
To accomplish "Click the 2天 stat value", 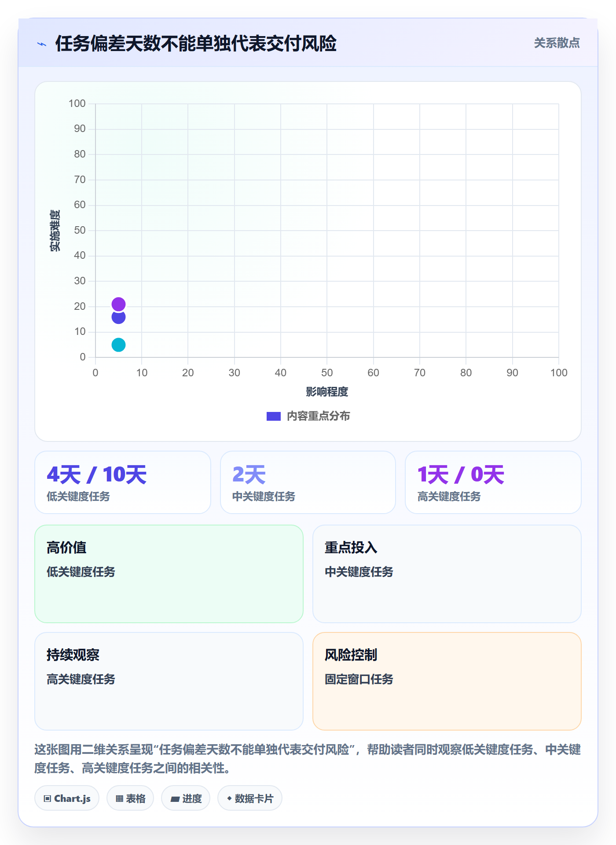I will [249, 474].
